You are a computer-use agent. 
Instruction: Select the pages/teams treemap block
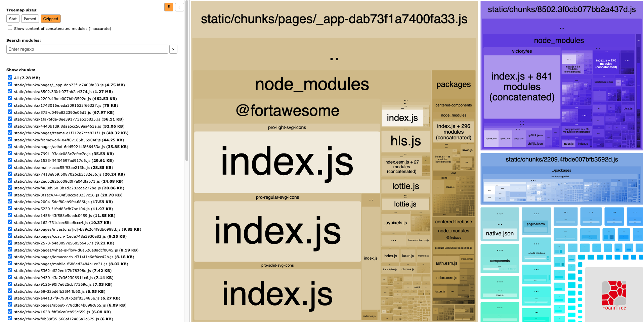pos(536,224)
